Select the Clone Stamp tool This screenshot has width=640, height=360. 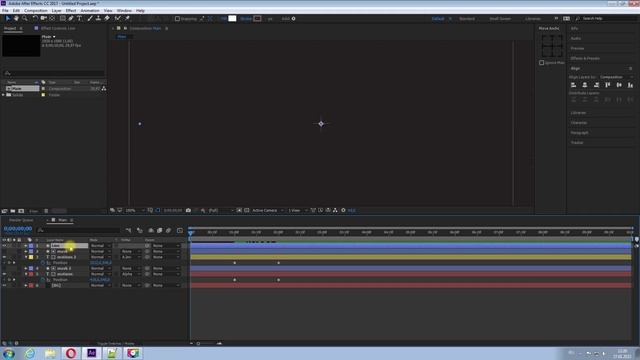click(x=98, y=18)
